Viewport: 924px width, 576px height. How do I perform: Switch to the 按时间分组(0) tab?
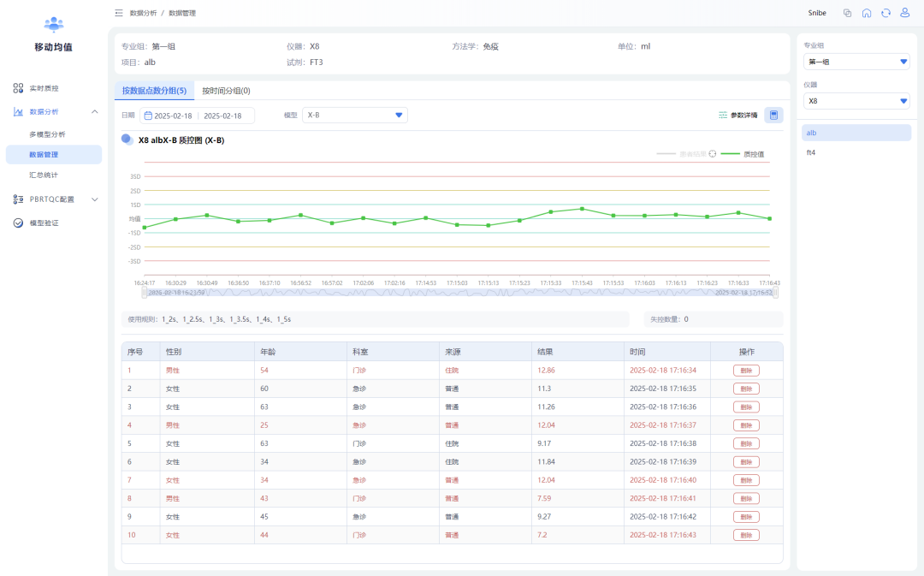[226, 91]
